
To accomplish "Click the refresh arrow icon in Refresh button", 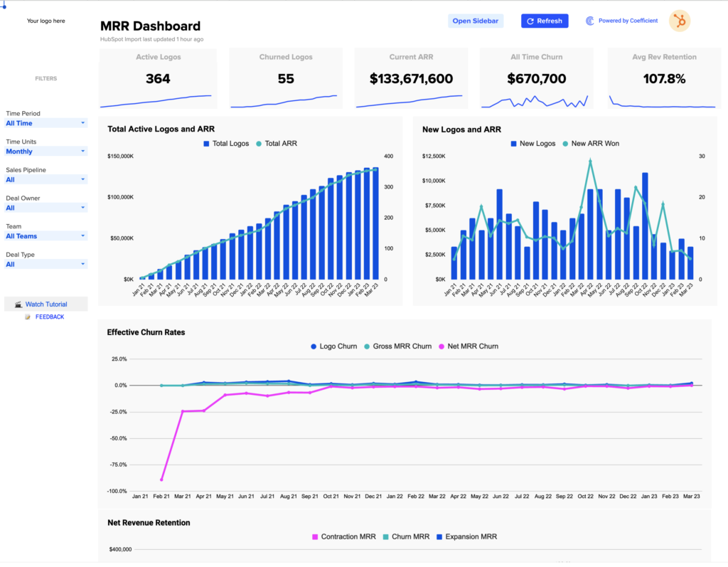I will click(530, 21).
